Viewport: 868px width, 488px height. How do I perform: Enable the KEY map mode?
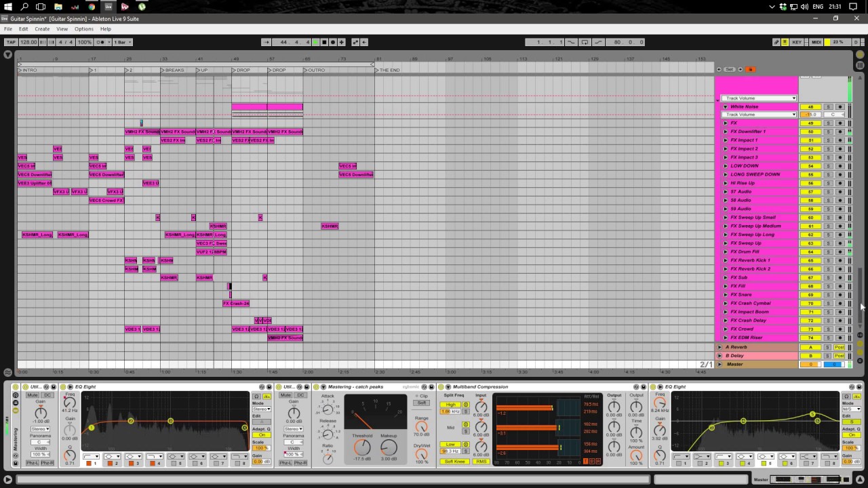pyautogui.click(x=797, y=42)
